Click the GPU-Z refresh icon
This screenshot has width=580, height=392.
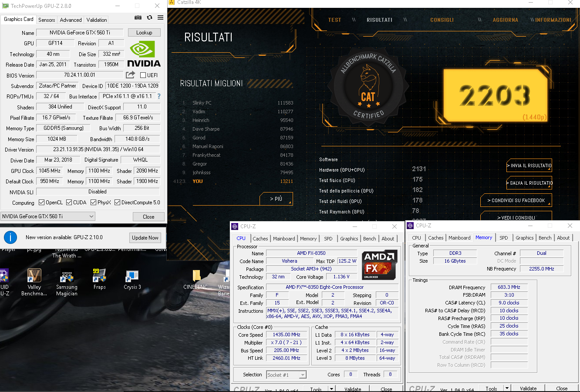(x=149, y=17)
